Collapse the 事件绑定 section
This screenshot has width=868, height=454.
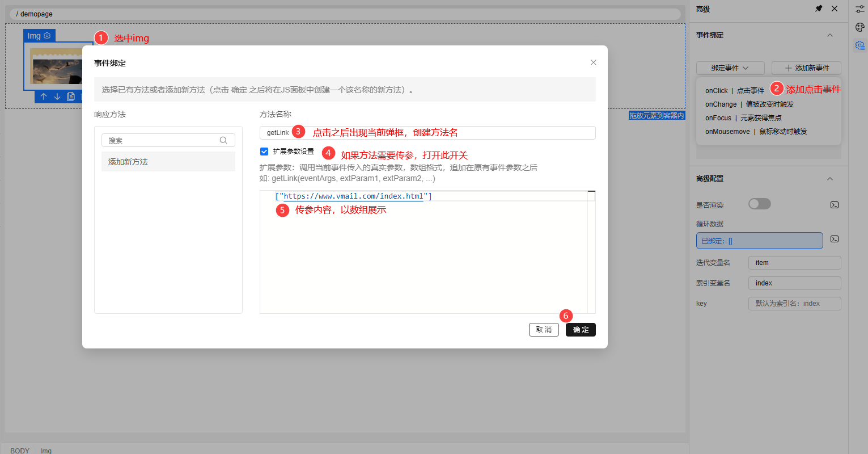coord(830,35)
